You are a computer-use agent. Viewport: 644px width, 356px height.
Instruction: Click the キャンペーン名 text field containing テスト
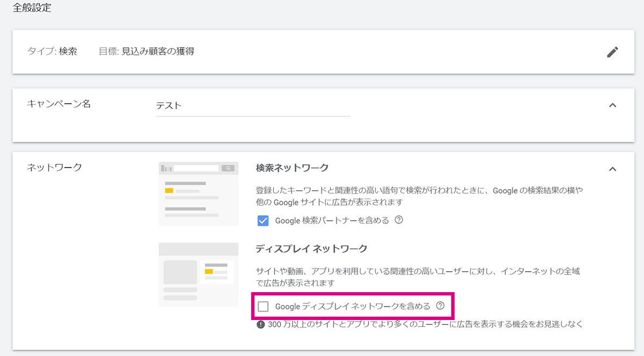pos(253,106)
